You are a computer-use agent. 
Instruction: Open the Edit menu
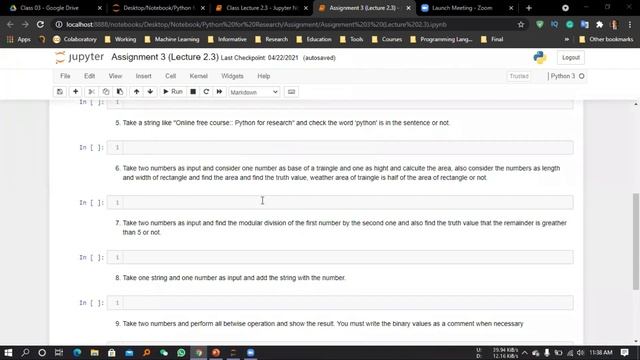(x=89, y=76)
